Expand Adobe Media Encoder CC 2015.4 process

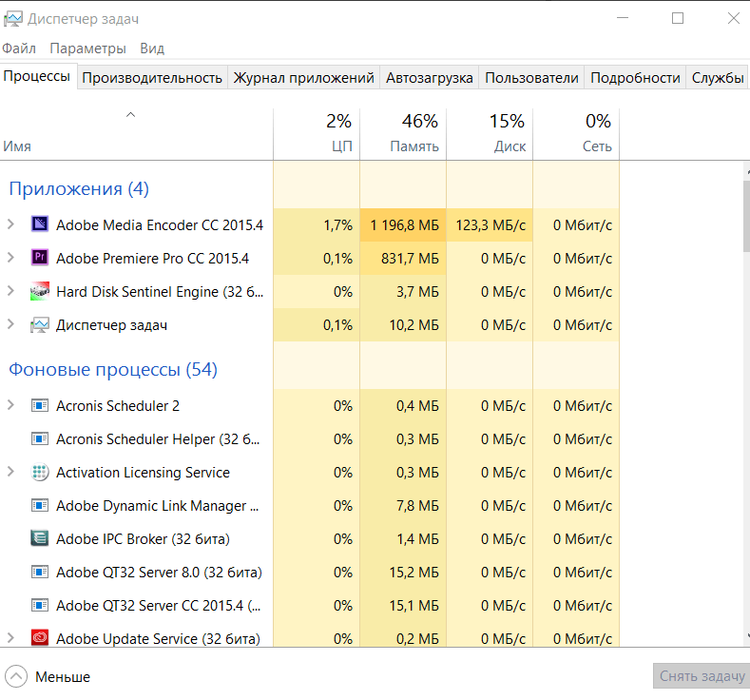pos(10,224)
